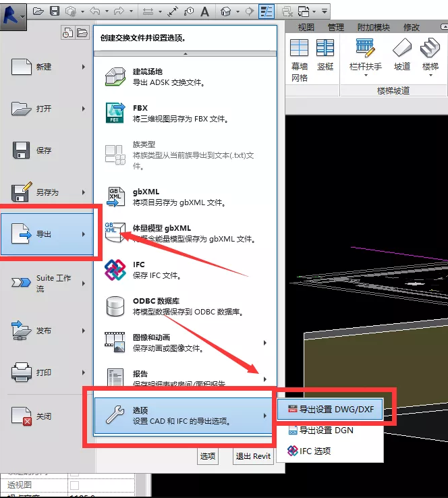Select 导出设置 DGN
Screen dimensions: 448x498
pos(330,431)
